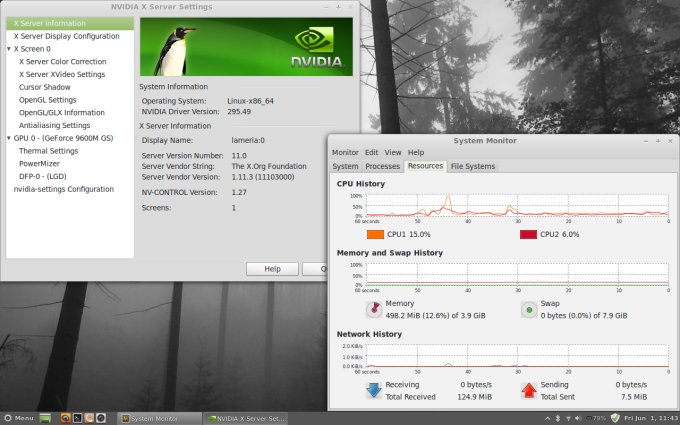Click the blue Receiving arrow icon
The width and height of the screenshot is (680, 425).
pos(373,390)
